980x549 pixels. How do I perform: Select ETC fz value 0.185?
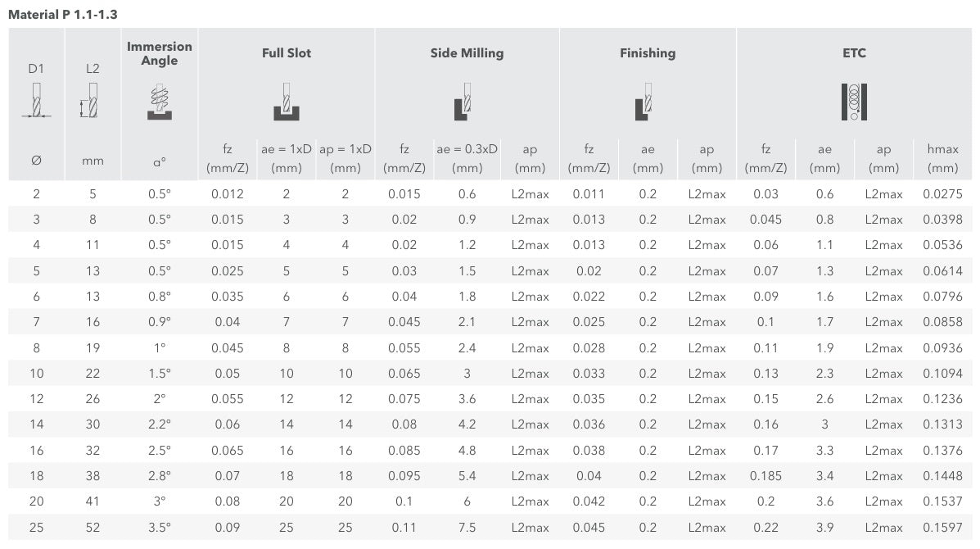(x=765, y=476)
